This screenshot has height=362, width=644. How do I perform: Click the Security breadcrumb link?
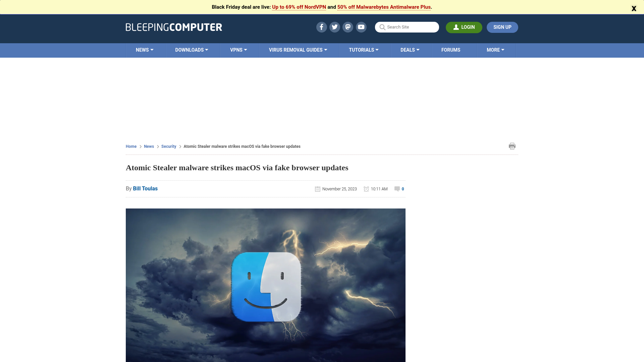point(168,146)
